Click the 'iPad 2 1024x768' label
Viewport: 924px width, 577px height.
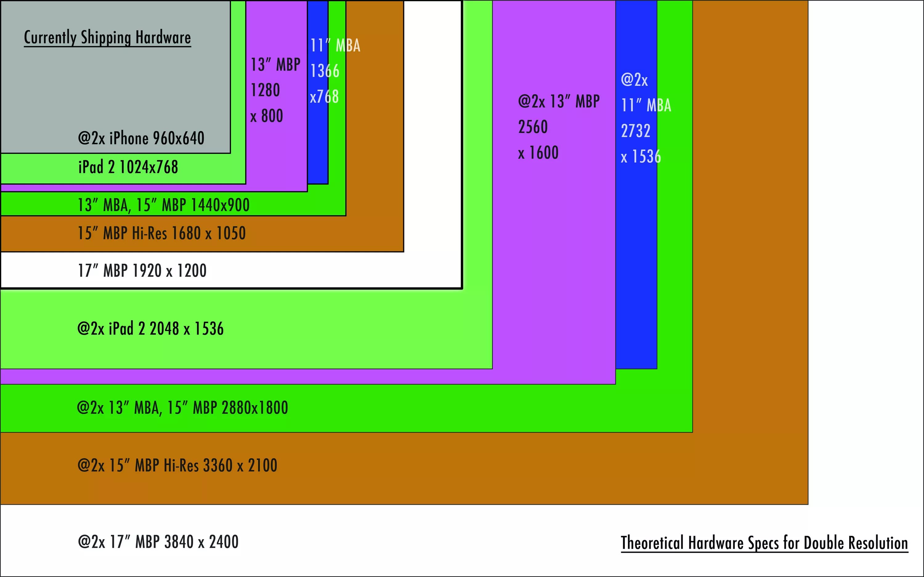pyautogui.click(x=128, y=167)
